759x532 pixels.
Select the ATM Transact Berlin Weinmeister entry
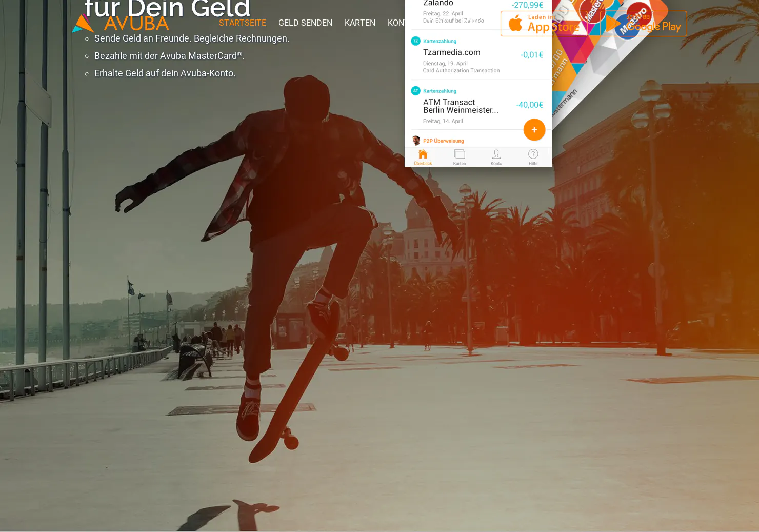[461, 106]
